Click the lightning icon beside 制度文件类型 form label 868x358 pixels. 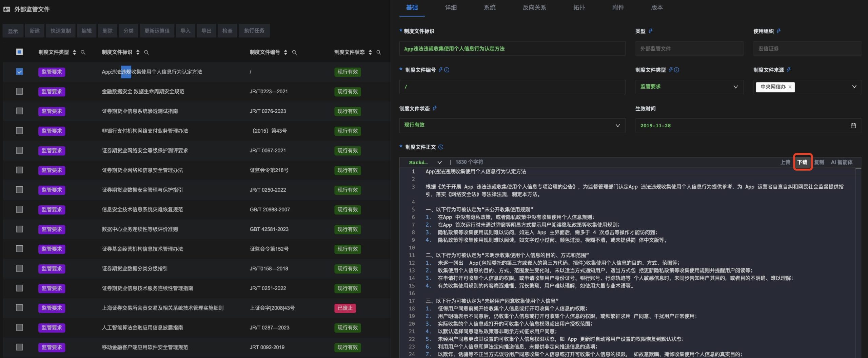point(670,70)
